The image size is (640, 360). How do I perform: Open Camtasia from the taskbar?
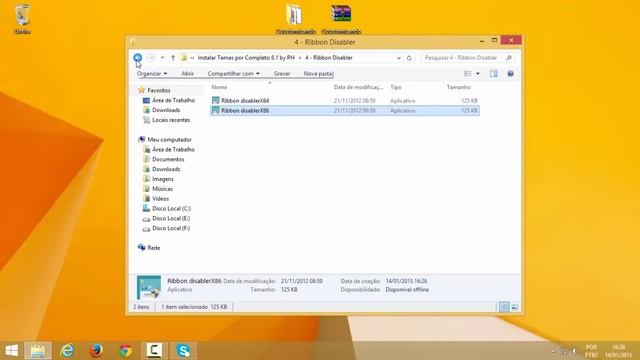154,351
